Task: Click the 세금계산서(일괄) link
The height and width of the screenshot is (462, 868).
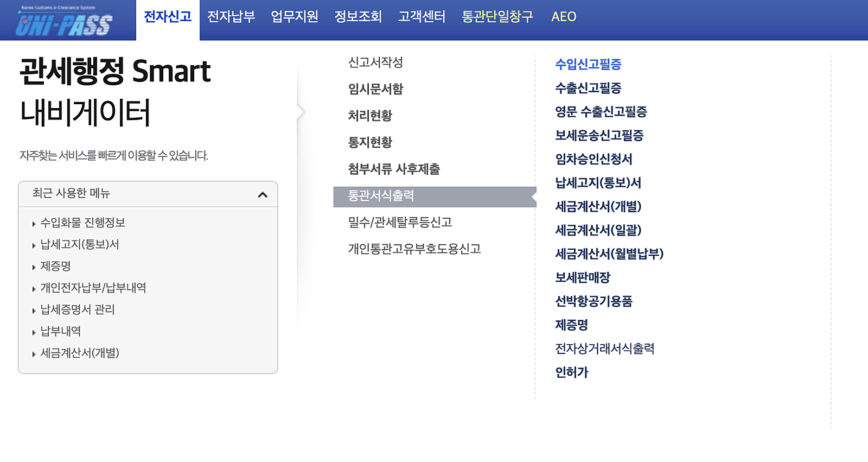Action: [598, 230]
